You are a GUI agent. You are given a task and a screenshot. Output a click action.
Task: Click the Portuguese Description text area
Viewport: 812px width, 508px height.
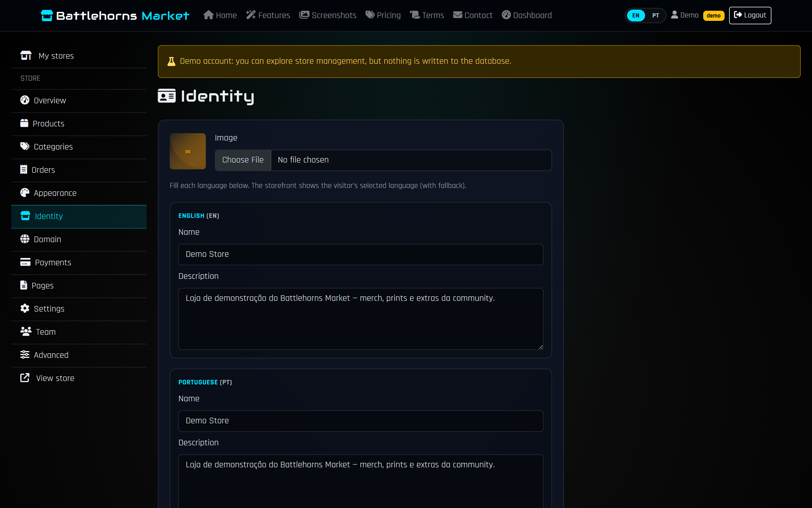(361, 481)
